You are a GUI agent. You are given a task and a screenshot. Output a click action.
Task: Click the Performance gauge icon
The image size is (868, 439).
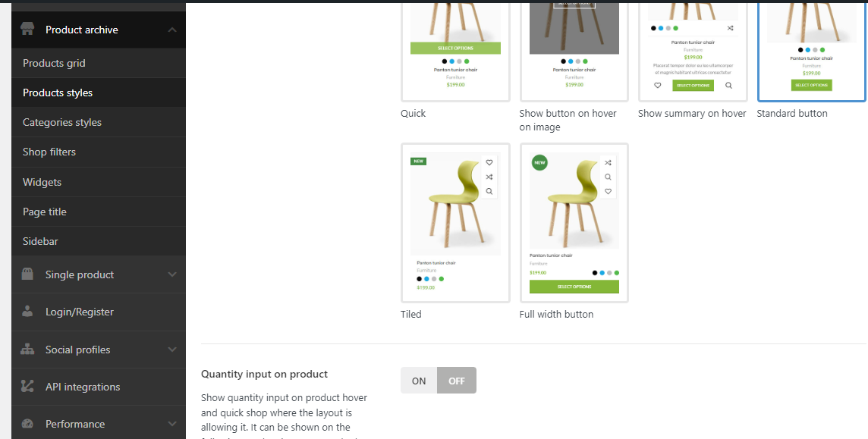tap(27, 424)
